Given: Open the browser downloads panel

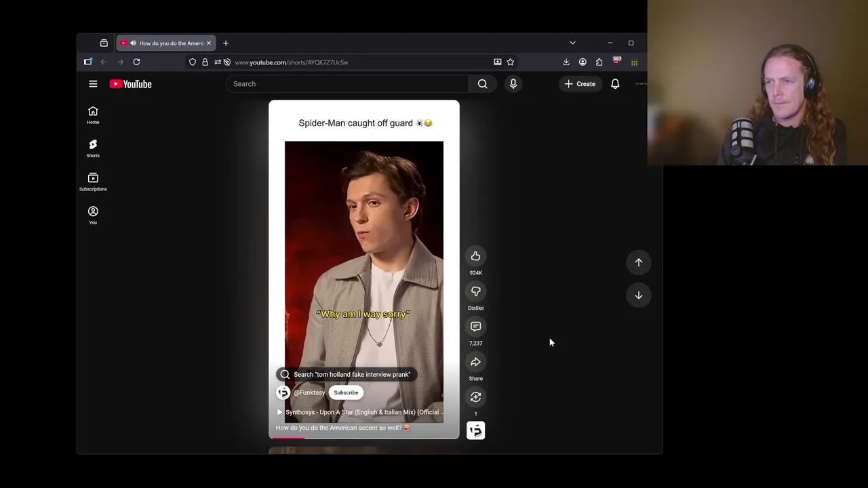Looking at the screenshot, I should 566,62.
